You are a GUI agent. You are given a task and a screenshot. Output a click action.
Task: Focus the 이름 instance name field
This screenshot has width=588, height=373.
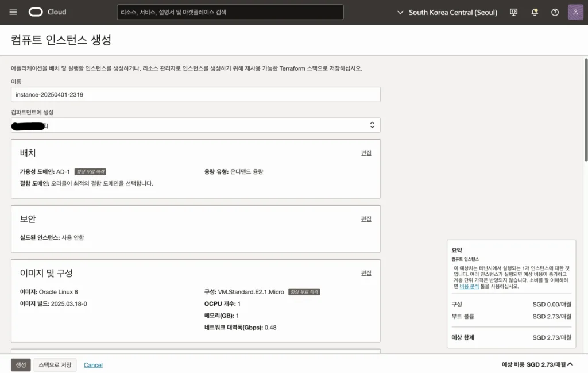pyautogui.click(x=195, y=94)
